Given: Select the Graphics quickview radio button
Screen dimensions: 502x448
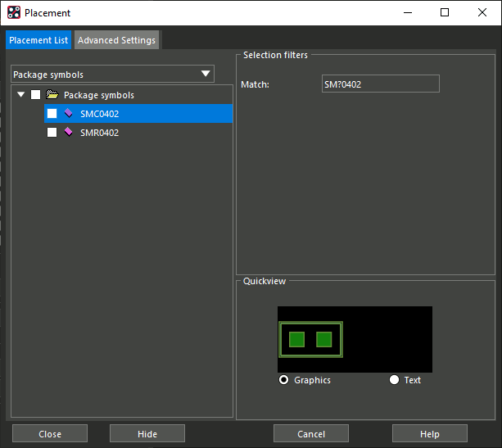Looking at the screenshot, I should [x=283, y=380].
